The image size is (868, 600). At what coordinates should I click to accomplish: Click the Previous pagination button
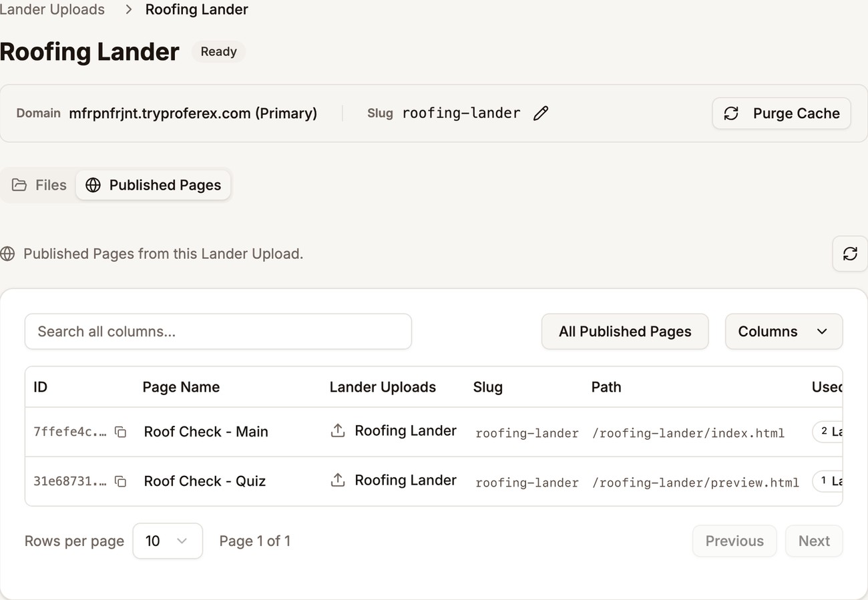[734, 541]
